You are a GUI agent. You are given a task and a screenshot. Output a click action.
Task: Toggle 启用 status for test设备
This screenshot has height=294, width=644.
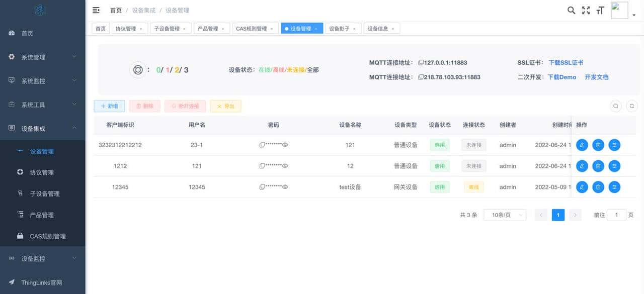click(x=440, y=186)
